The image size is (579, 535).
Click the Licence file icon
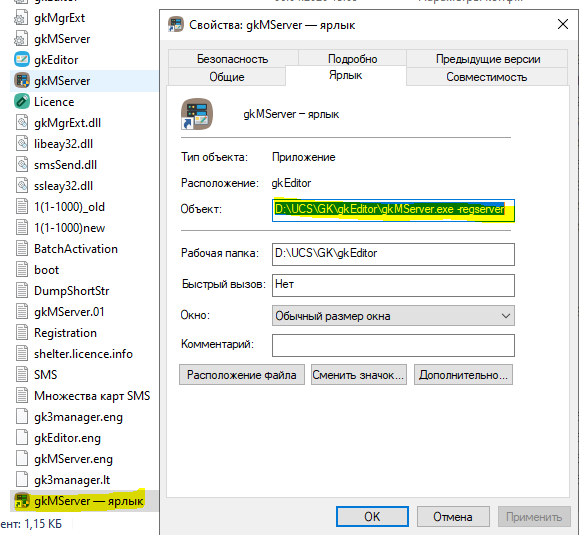click(x=22, y=102)
